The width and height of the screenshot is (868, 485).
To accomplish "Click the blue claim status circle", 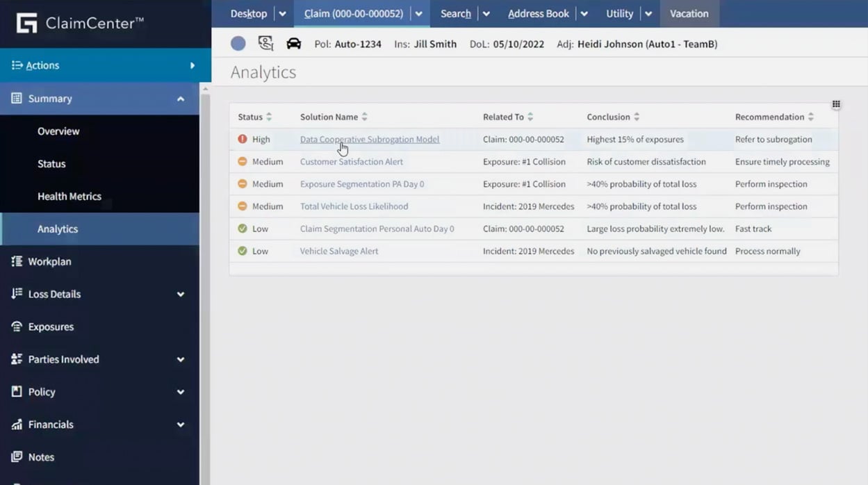I will tap(238, 43).
